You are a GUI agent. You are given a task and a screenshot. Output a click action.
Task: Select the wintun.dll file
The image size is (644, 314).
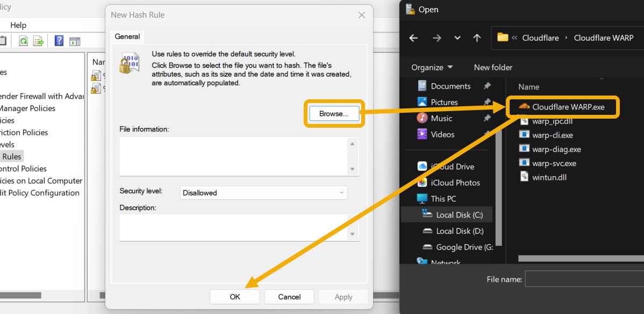click(x=549, y=177)
